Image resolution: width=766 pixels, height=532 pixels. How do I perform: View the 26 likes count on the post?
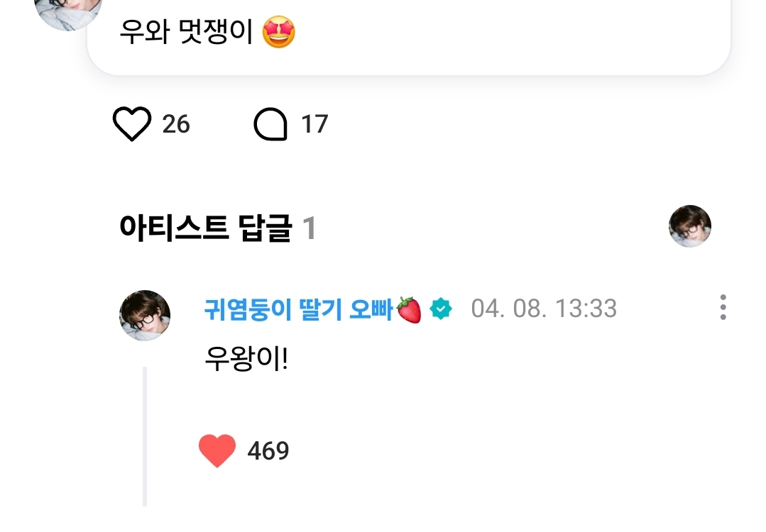click(x=176, y=125)
